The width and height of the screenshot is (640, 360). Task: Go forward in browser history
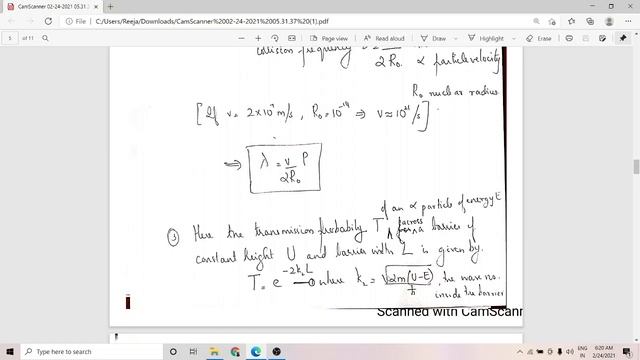pos(30,21)
